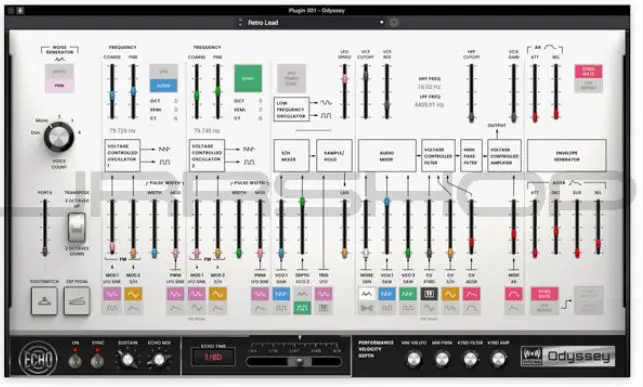Switch VCO 1 to blue Audio mode
The image size is (643, 387).
coord(164,86)
